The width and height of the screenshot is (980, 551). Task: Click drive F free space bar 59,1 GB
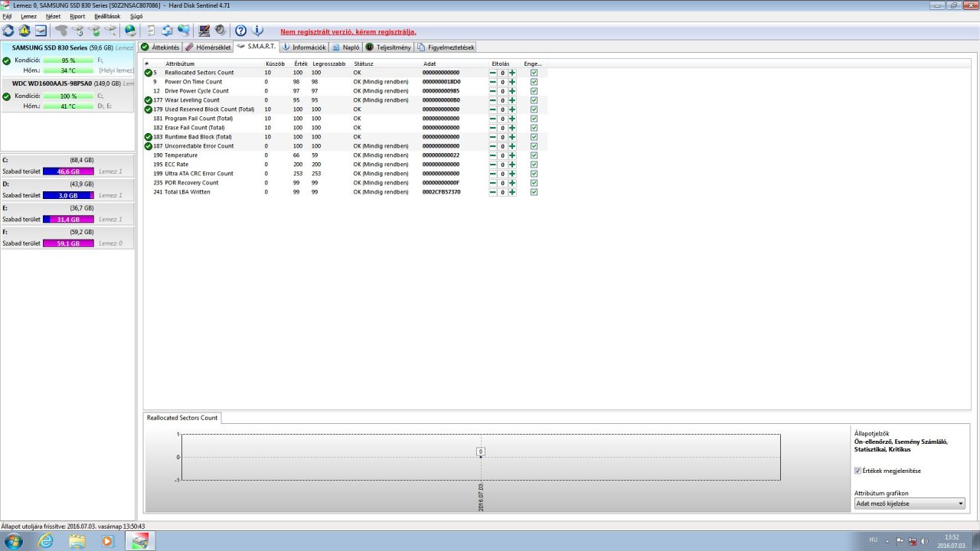68,243
